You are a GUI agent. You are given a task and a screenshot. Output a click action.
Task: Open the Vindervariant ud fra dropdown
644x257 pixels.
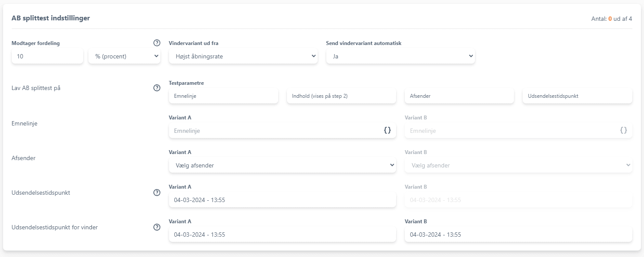pos(243,56)
